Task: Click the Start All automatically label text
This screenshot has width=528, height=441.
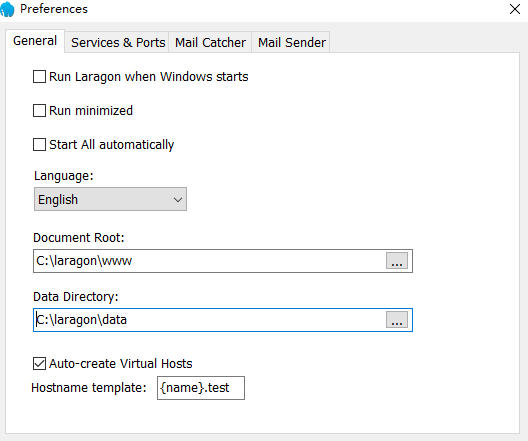Action: (111, 145)
